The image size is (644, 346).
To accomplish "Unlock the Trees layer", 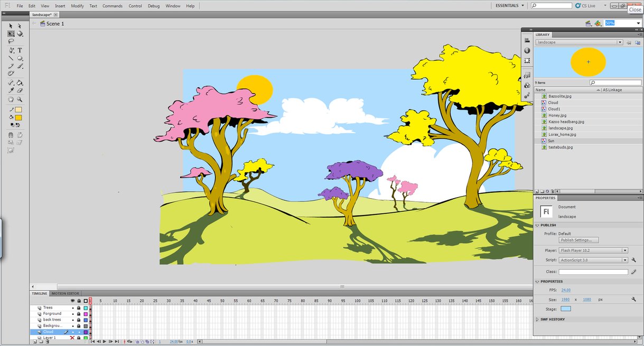I will pos(79,308).
